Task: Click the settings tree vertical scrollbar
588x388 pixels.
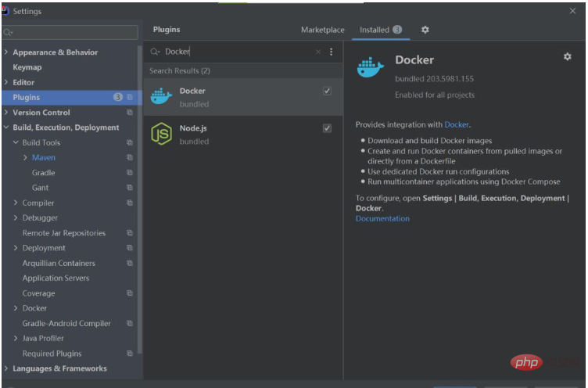Action: (139, 199)
